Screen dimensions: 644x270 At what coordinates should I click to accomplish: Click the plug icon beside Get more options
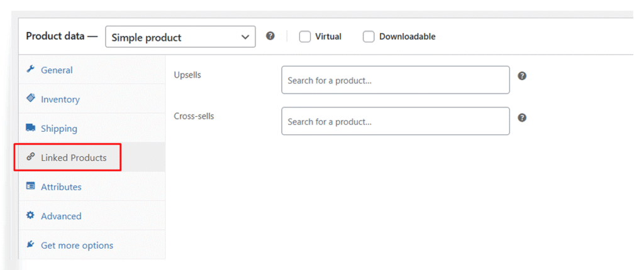[x=30, y=245]
